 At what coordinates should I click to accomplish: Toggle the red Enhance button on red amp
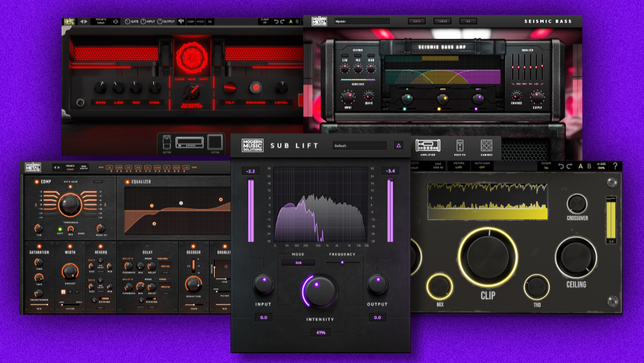tap(255, 87)
